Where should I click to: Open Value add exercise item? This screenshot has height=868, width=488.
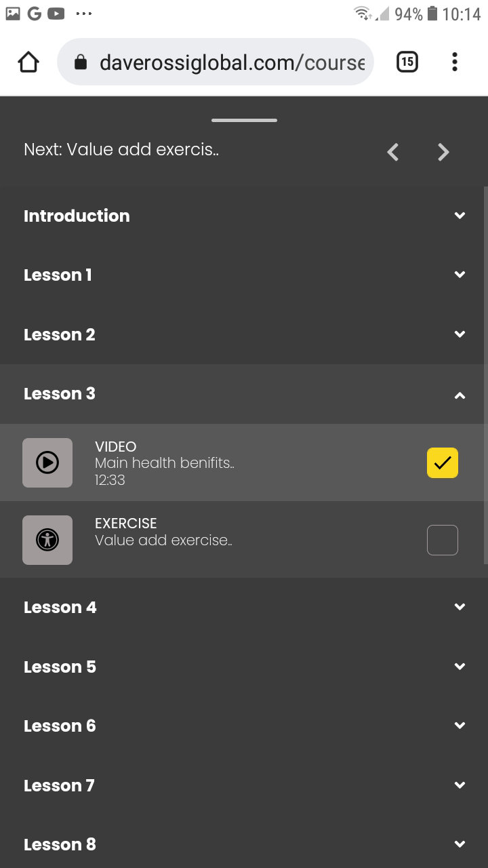(163, 540)
